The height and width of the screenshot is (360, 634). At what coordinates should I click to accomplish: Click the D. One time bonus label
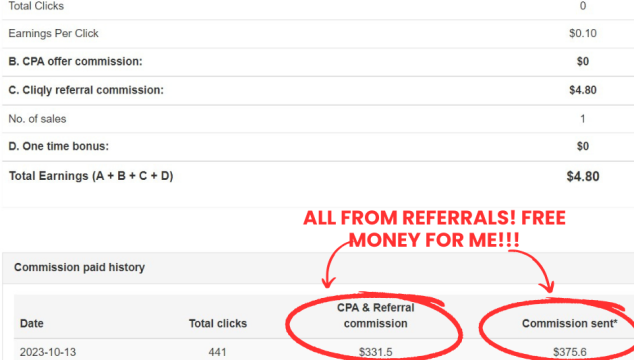click(x=59, y=146)
